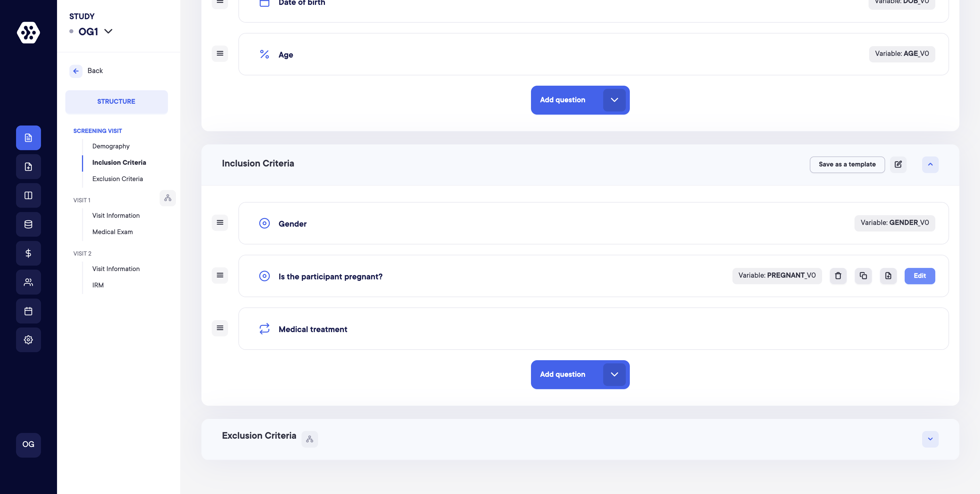The image size is (980, 494).
Task: Click drag handle beside pregnant question
Action: (x=220, y=275)
